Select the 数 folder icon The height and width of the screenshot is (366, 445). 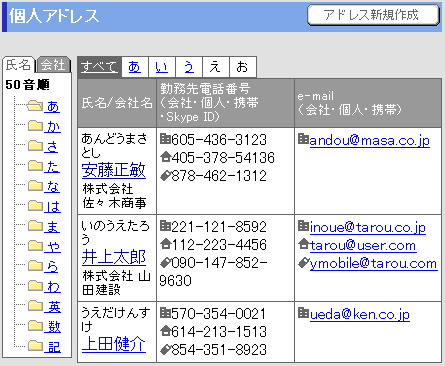point(35,326)
